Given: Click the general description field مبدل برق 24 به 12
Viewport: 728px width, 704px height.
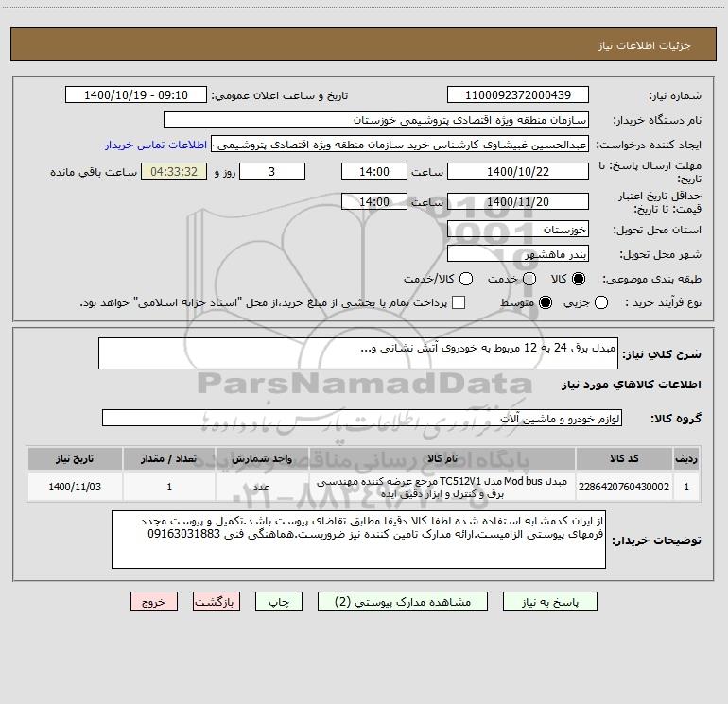Looking at the screenshot, I should pyautogui.click(x=358, y=353).
